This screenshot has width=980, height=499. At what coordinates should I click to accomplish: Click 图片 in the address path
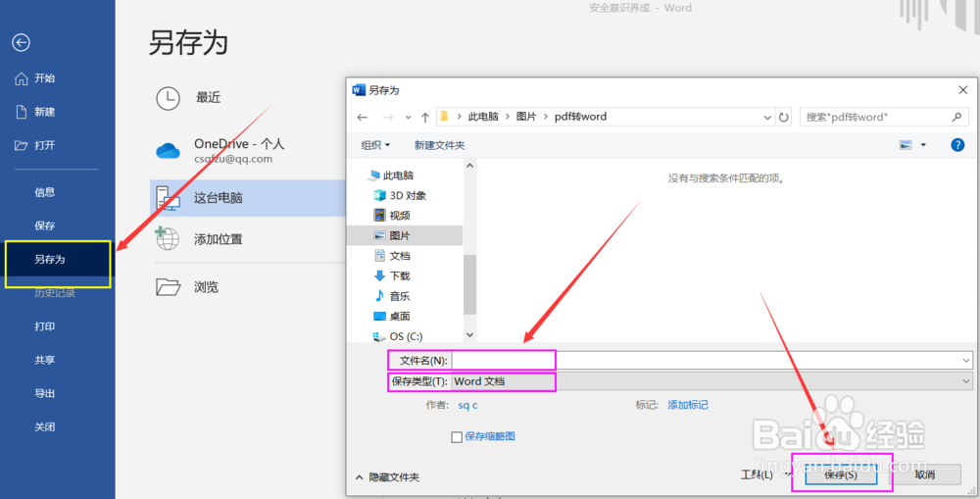tap(526, 117)
